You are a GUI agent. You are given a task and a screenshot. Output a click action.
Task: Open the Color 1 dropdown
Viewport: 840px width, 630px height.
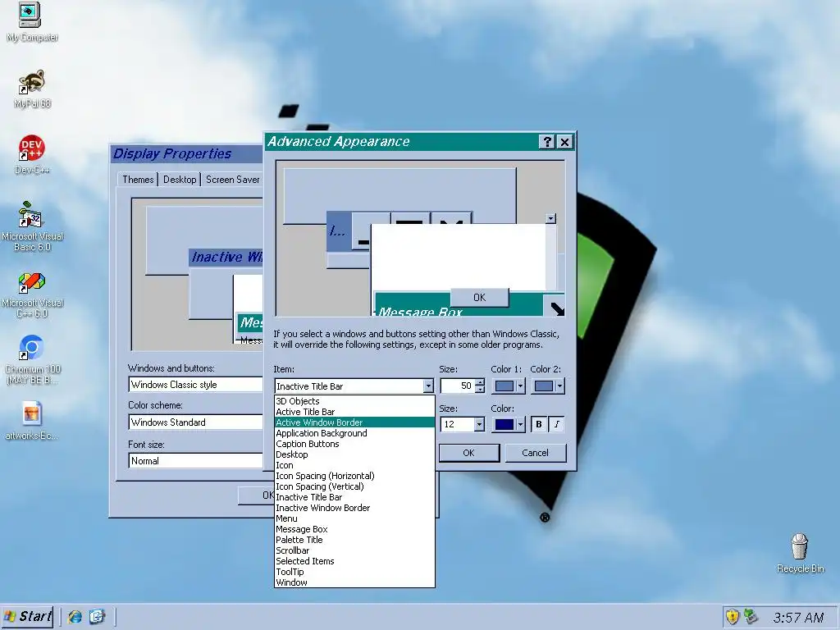[x=509, y=386]
